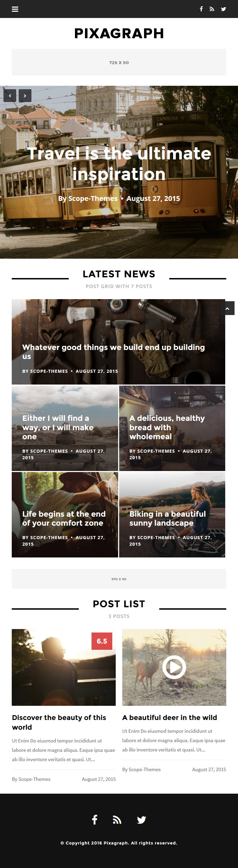Click the Facebook icon in footer
238x868 pixels.
click(95, 819)
